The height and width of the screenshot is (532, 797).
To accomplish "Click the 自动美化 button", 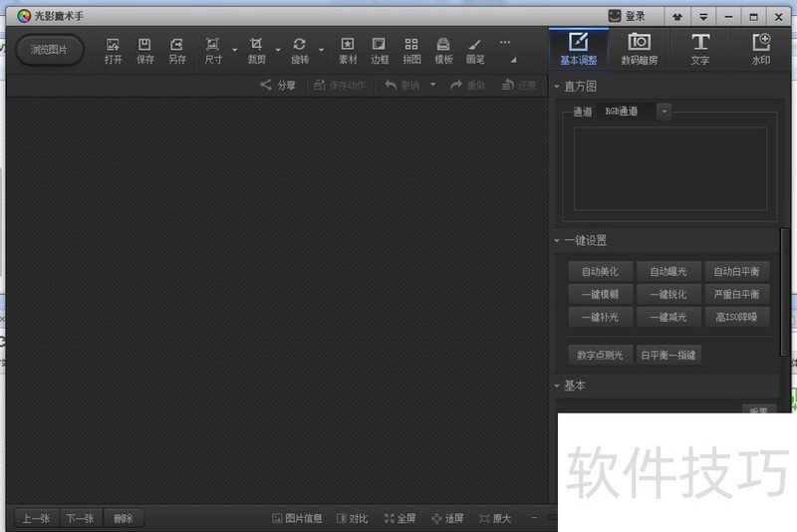I will coord(600,271).
